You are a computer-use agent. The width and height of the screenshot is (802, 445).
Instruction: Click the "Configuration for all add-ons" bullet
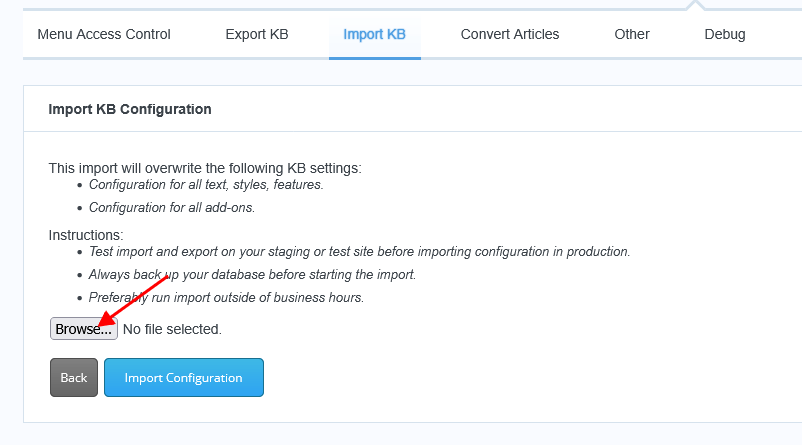click(172, 208)
